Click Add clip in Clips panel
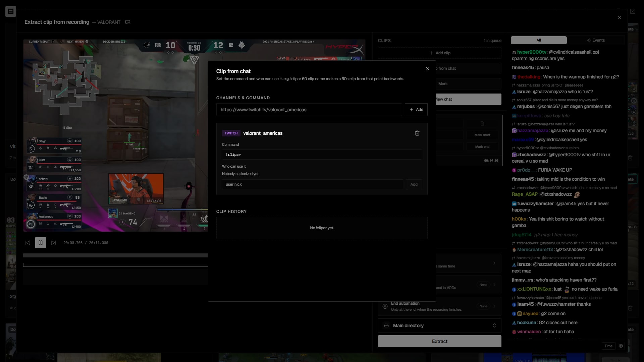644x362 pixels. [x=440, y=53]
